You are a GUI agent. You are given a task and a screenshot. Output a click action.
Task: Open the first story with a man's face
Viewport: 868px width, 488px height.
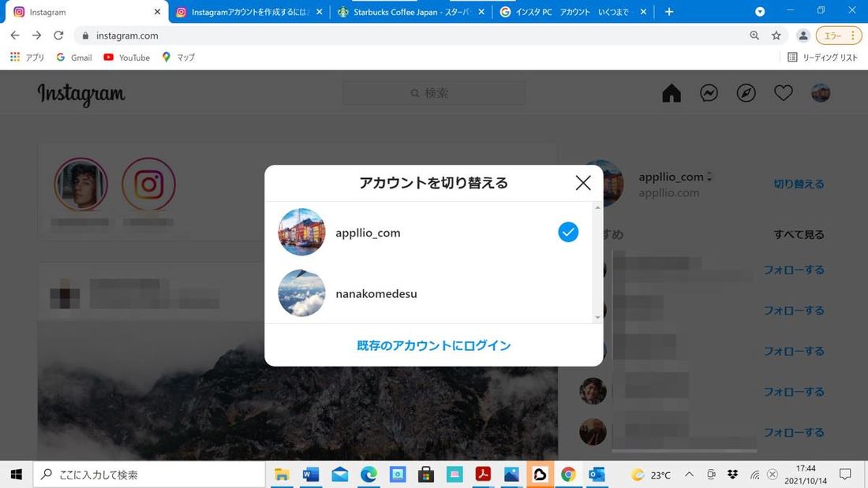point(80,184)
